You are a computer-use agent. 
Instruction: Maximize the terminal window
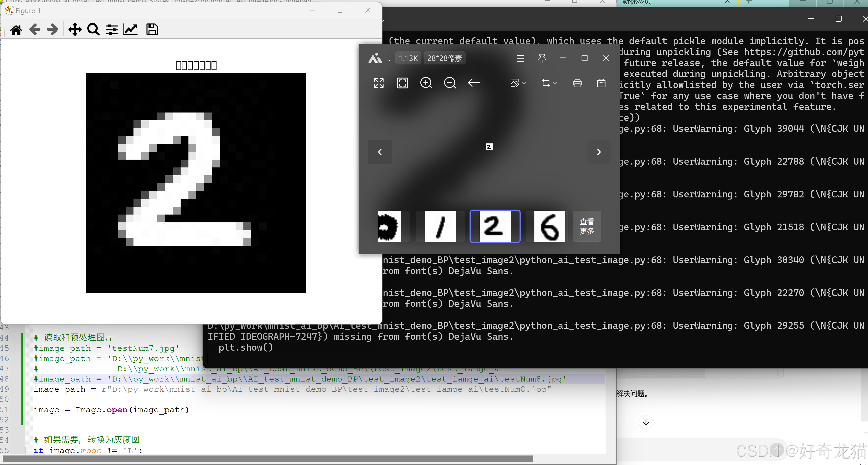click(x=838, y=19)
